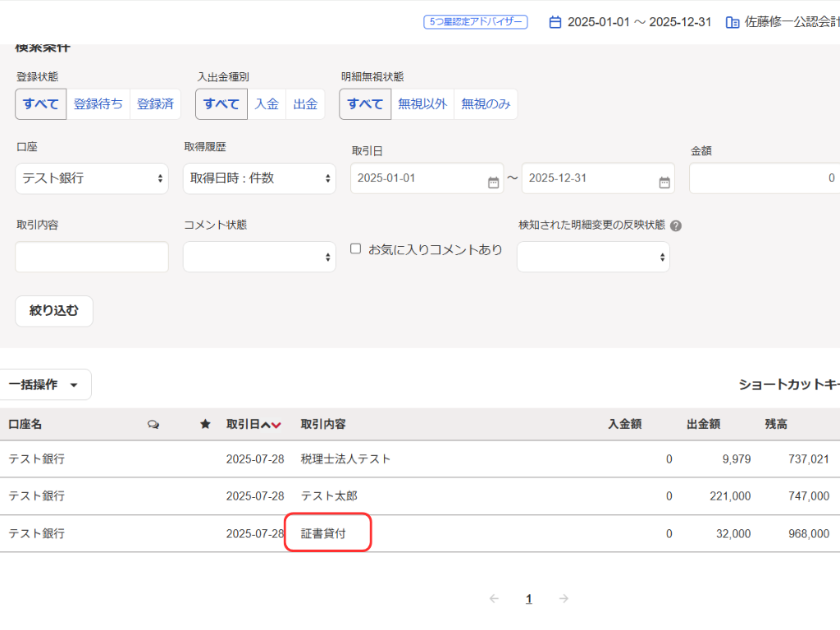
Task: Click the comment bubble column header icon
Action: pyautogui.click(x=153, y=424)
